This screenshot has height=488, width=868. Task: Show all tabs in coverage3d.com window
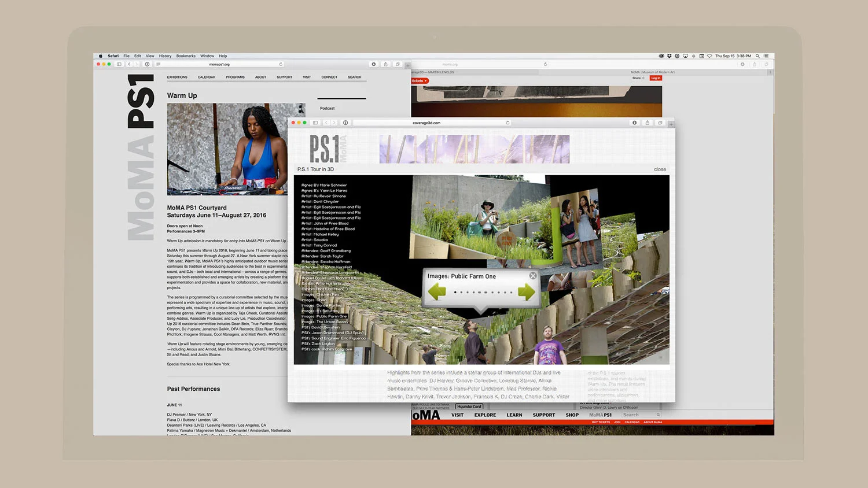point(660,123)
